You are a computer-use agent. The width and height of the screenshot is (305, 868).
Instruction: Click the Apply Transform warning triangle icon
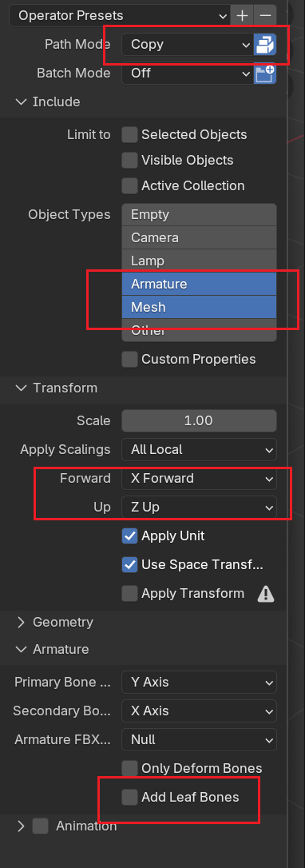(x=266, y=594)
